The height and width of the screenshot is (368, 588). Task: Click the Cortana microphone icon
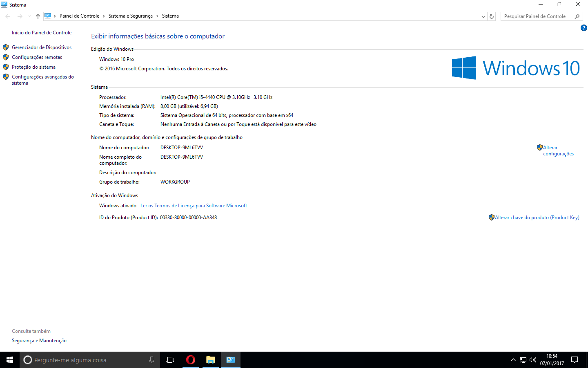pyautogui.click(x=151, y=360)
